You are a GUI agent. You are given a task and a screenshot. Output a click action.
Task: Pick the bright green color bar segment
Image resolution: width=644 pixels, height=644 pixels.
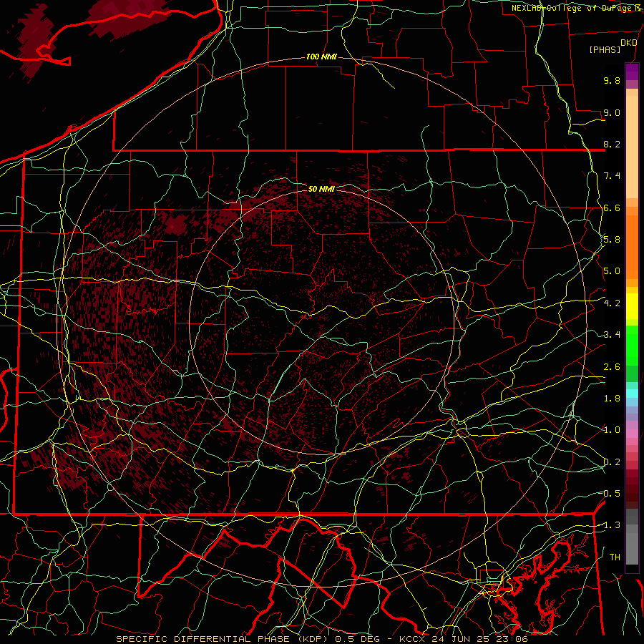point(632,345)
